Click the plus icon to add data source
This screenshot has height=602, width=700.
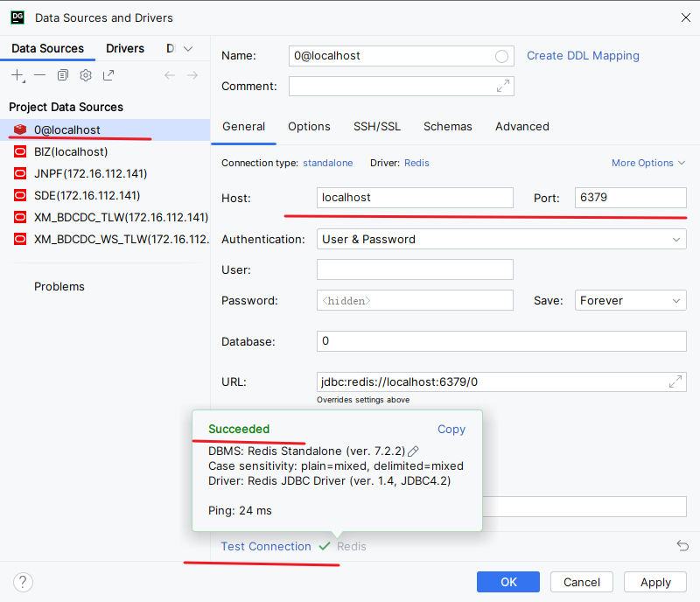click(x=17, y=75)
